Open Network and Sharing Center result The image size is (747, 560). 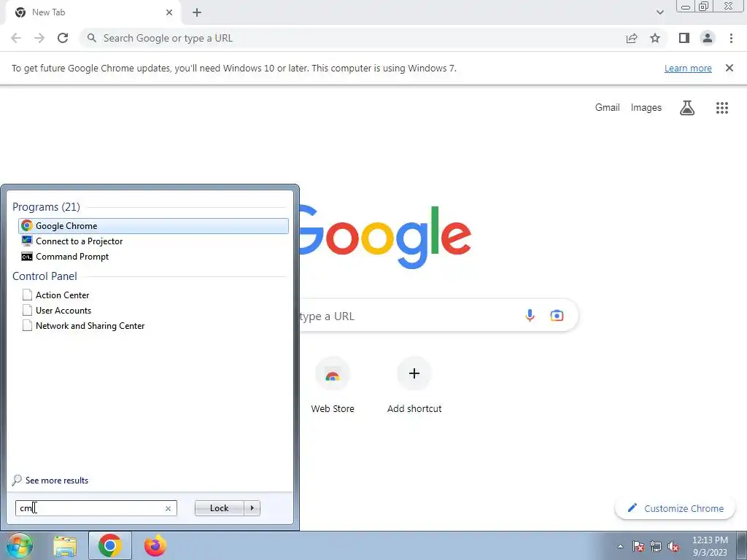point(153,326)
